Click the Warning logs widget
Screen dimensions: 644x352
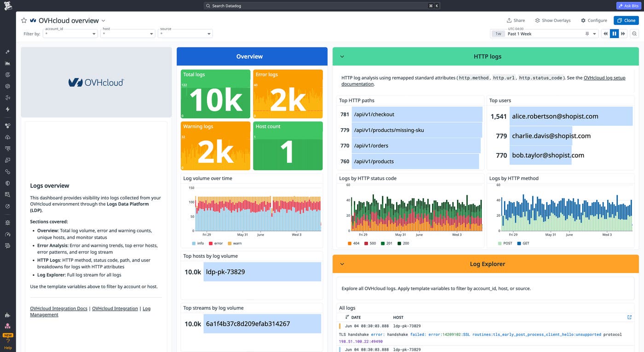click(x=216, y=146)
